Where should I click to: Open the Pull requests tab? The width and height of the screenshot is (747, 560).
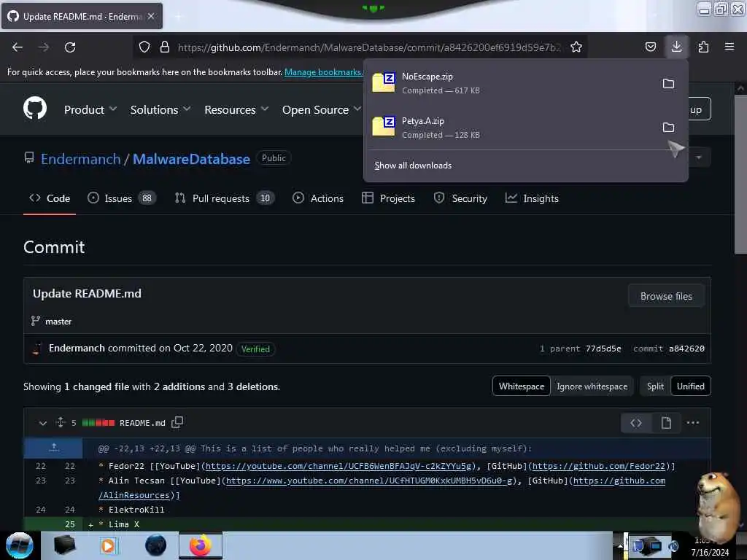pyautogui.click(x=225, y=198)
